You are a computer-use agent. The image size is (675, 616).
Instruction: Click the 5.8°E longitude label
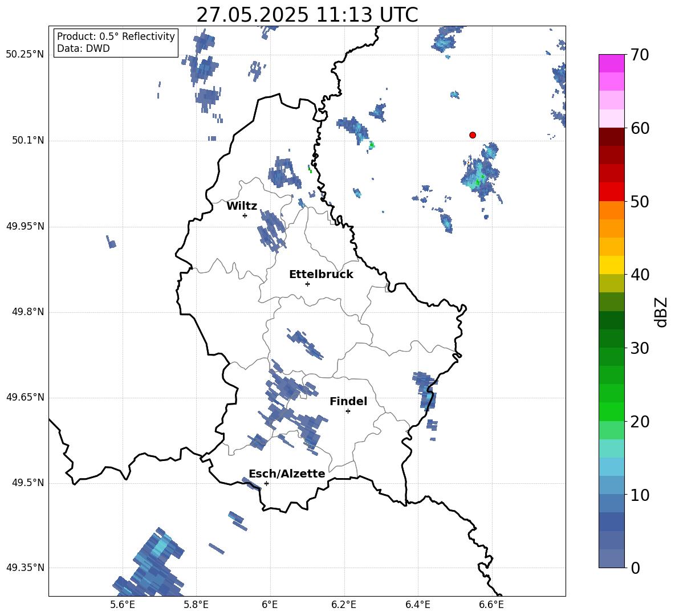pos(196,605)
